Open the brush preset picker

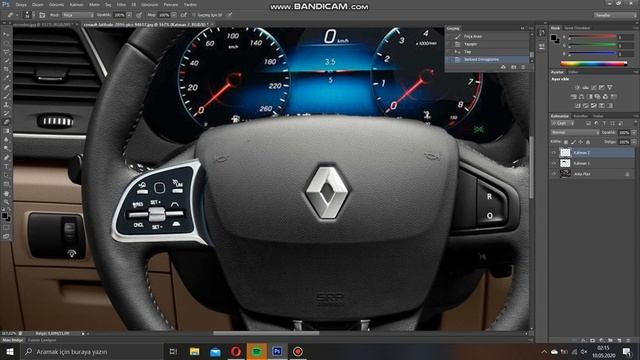[27, 15]
